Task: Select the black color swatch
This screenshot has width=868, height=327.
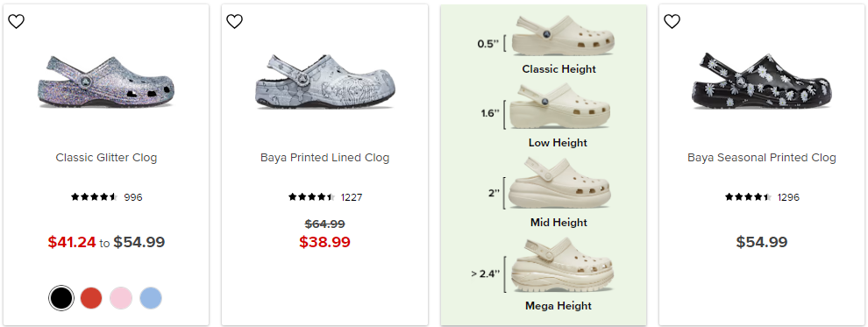Action: point(60,298)
